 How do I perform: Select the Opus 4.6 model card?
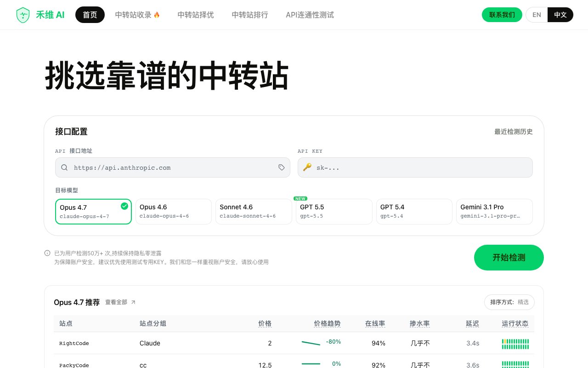[174, 212]
